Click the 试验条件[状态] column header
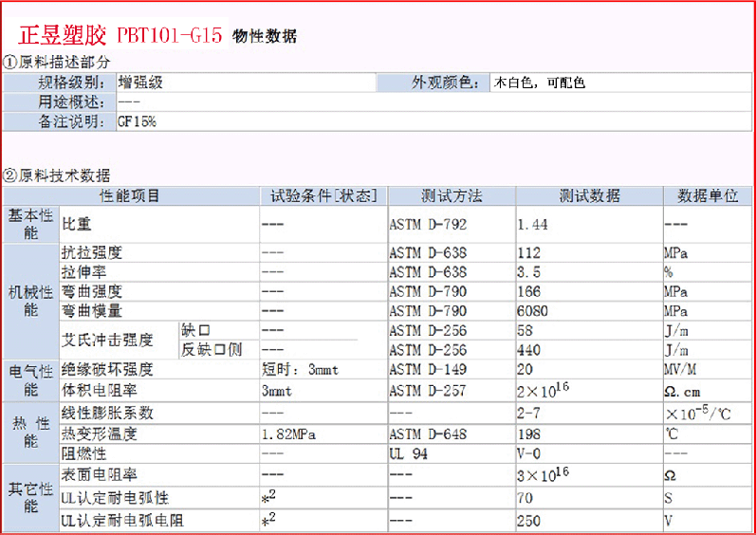 coord(323,196)
